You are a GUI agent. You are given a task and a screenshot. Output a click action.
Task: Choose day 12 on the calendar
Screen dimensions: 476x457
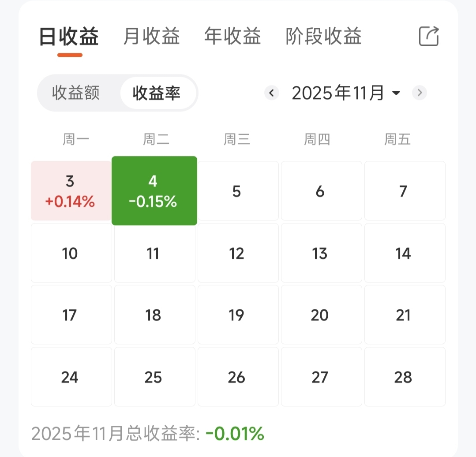point(237,253)
